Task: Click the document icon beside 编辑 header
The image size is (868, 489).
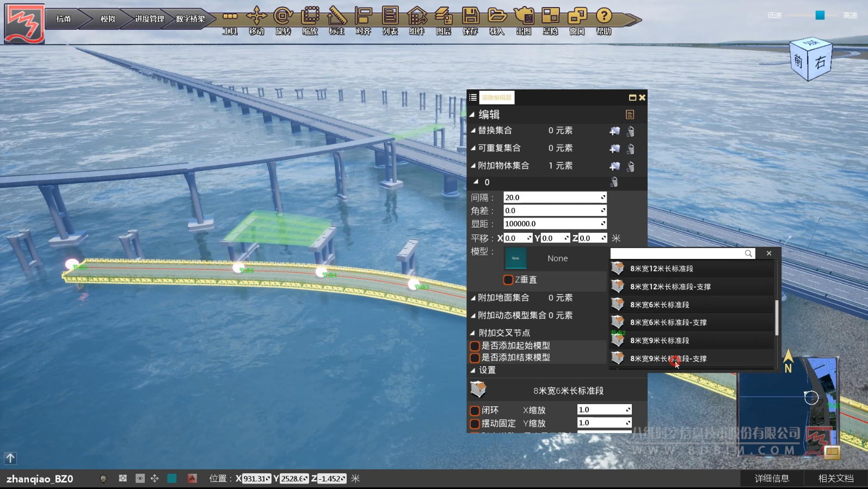Action: [630, 114]
